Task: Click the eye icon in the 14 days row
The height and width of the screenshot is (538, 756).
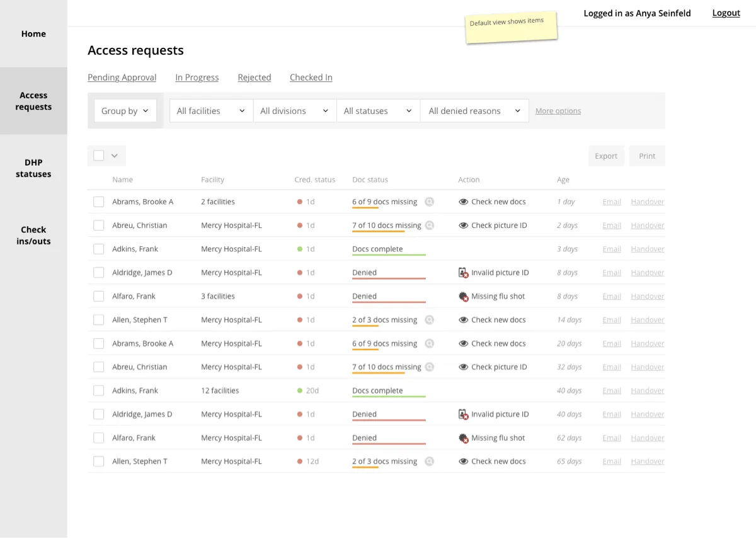Action: pyautogui.click(x=464, y=320)
